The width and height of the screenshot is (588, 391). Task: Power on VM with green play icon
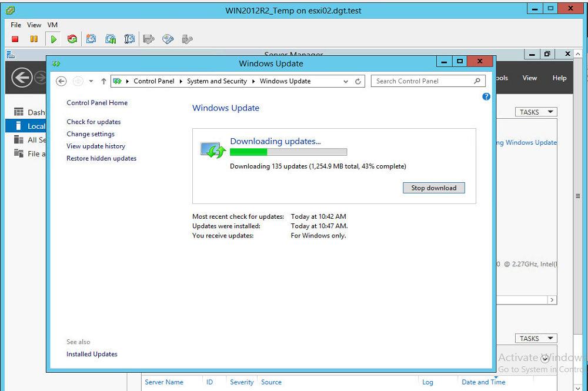click(x=54, y=39)
